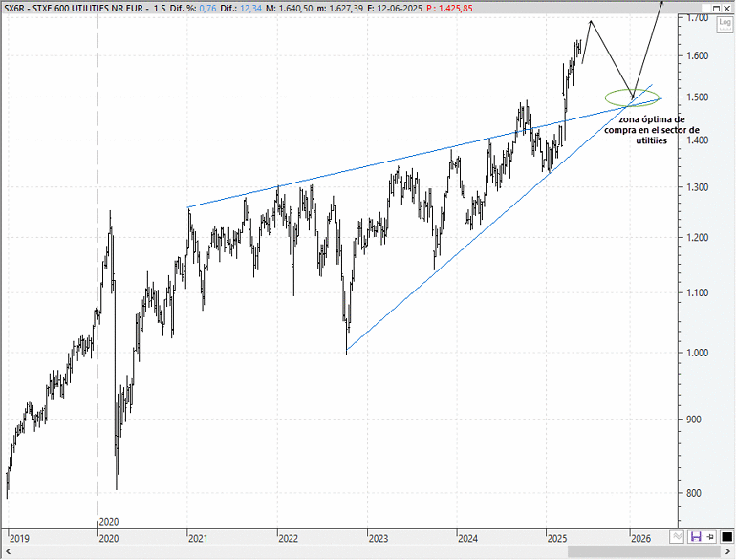Click the 2025 label on time axis
Image resolution: width=736 pixels, height=560 pixels.
coord(557,538)
